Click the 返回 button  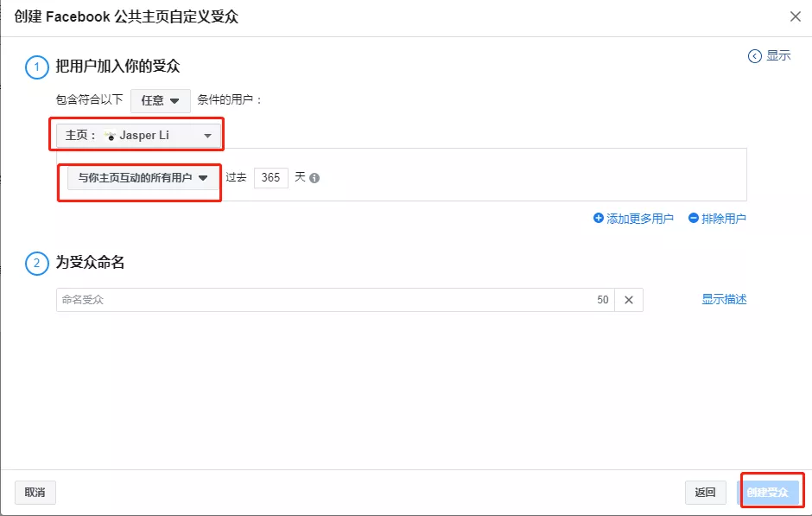pos(705,492)
